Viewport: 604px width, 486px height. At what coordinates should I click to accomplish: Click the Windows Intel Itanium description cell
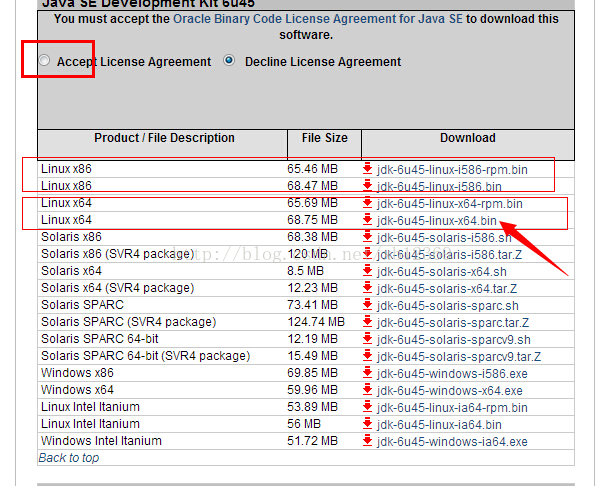tap(101, 441)
